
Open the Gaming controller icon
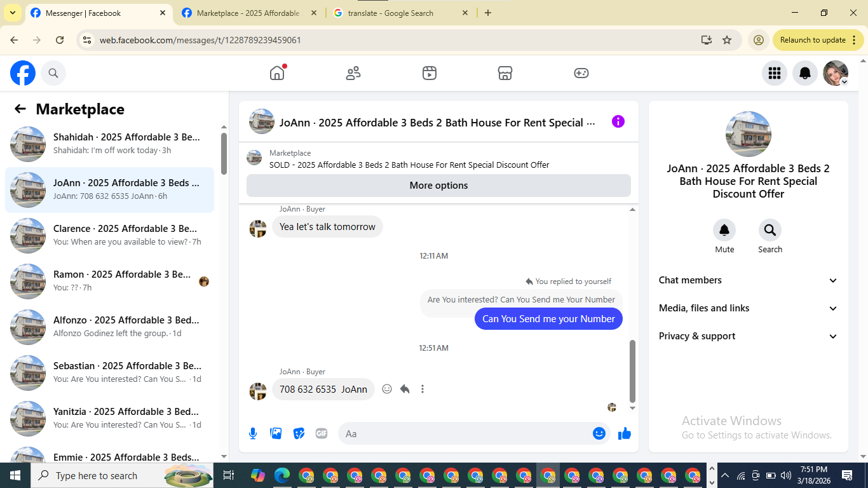pyautogui.click(x=581, y=73)
